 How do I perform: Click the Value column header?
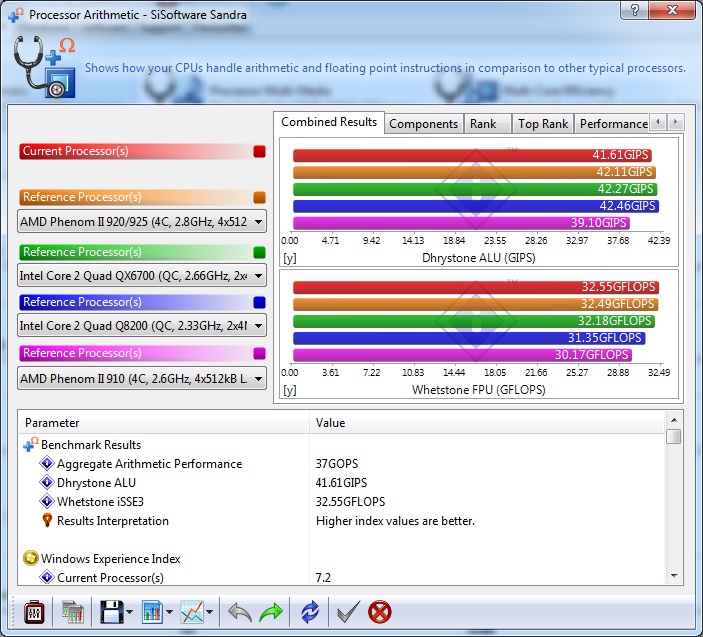click(486, 423)
